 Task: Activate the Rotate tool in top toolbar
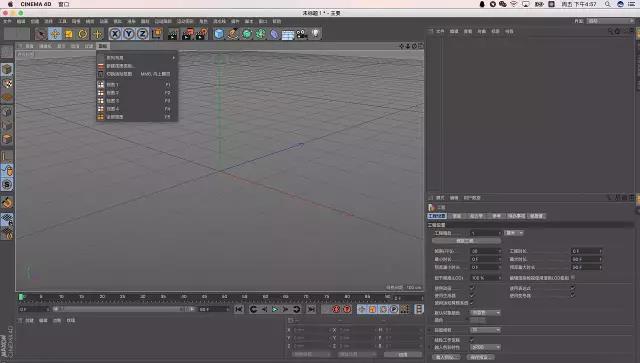[83, 34]
